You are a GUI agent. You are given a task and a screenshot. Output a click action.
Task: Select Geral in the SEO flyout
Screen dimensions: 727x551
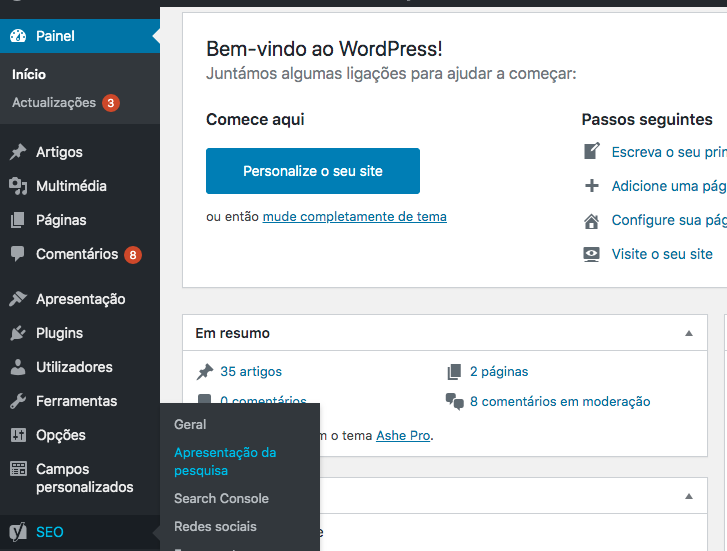pos(190,424)
